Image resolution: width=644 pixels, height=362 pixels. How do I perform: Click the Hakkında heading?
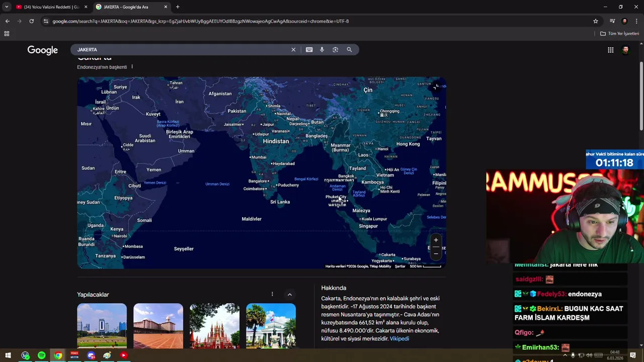[334, 288]
